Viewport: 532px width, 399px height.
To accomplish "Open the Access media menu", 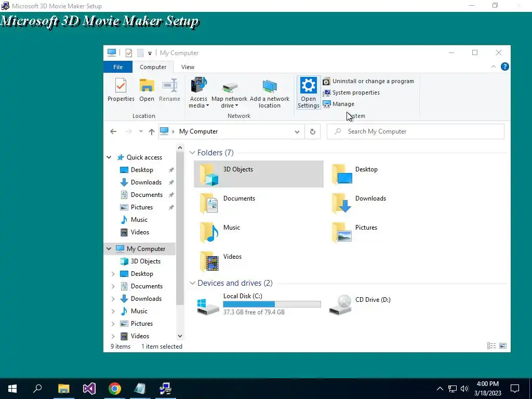I will click(x=198, y=92).
